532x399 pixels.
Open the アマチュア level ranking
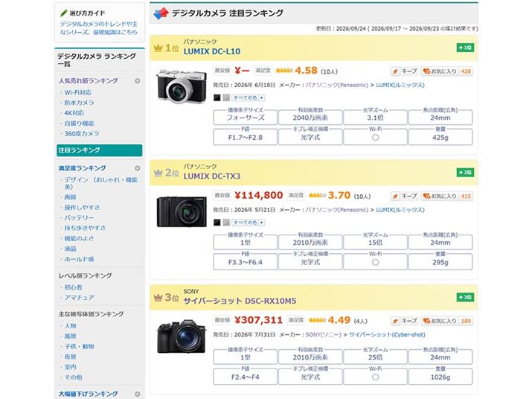pos(79,298)
